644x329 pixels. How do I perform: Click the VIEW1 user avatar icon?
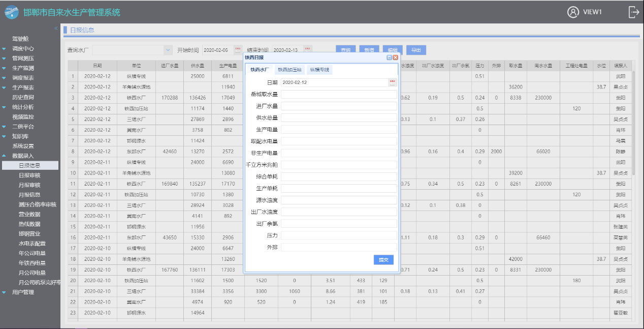pyautogui.click(x=573, y=12)
